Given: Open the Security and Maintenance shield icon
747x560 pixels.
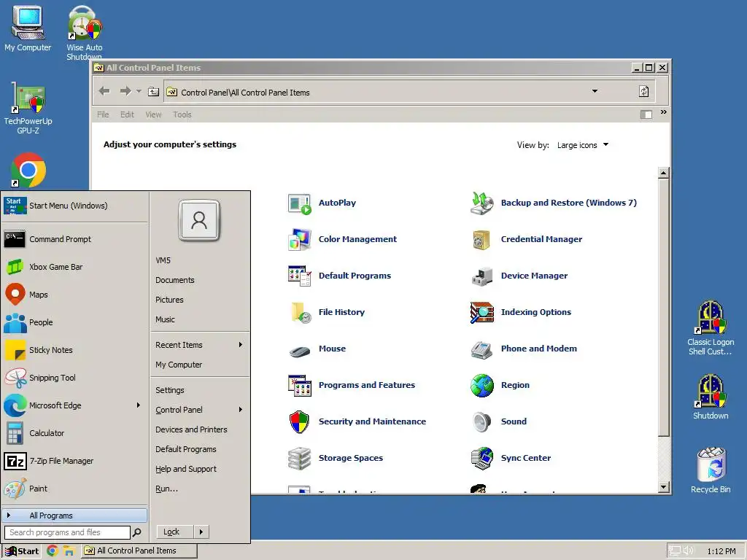Looking at the screenshot, I should (x=300, y=422).
